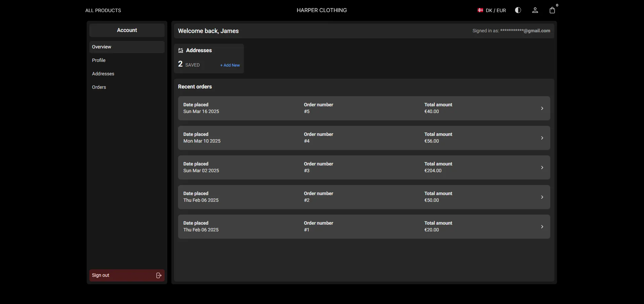Toggle the dark/light theme icon
The width and height of the screenshot is (644, 304).
(x=518, y=10)
